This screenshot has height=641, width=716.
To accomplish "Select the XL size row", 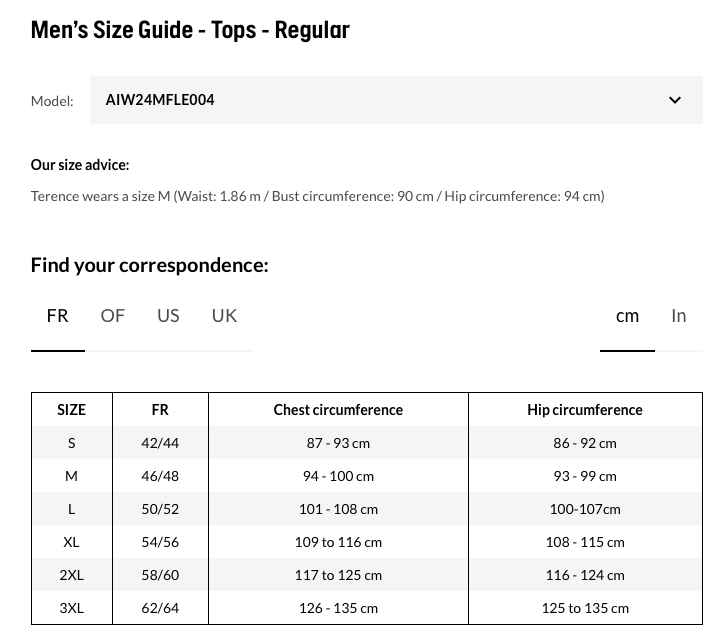I will 367,542.
